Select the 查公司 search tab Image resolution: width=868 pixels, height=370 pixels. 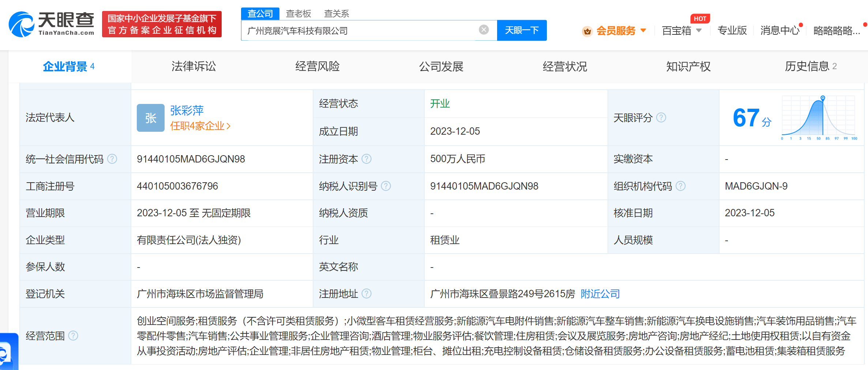(260, 14)
